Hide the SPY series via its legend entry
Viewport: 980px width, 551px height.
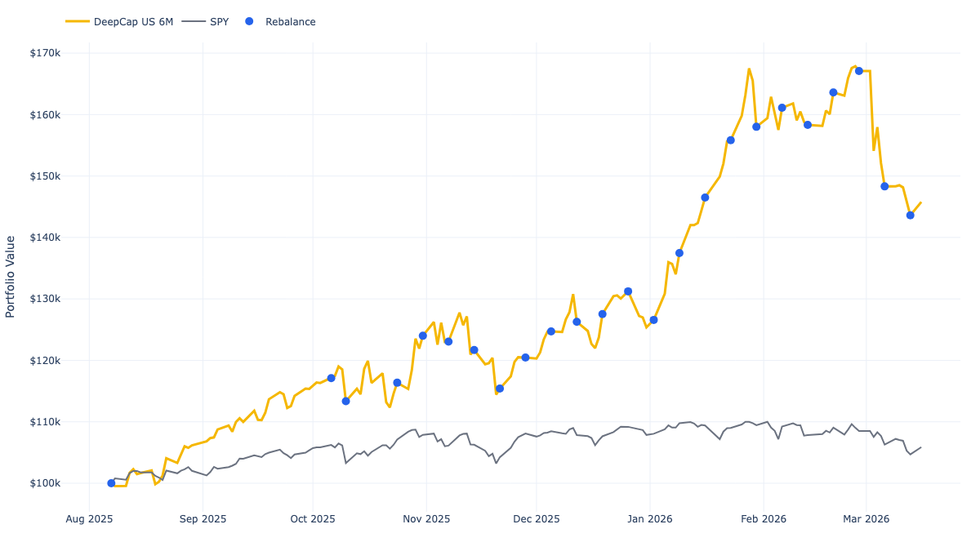[x=218, y=22]
